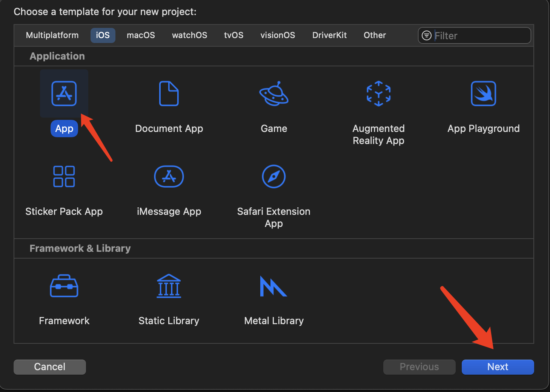Select the App template icon

click(x=64, y=93)
